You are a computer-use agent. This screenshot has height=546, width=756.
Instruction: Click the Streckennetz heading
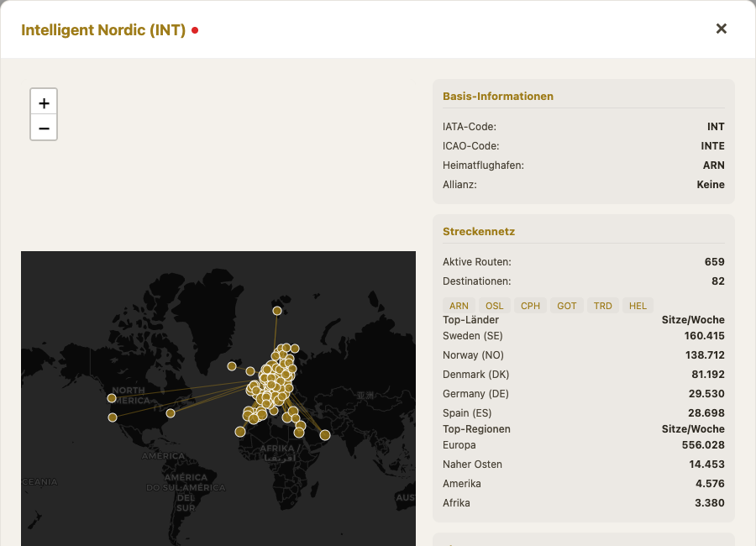(x=479, y=231)
